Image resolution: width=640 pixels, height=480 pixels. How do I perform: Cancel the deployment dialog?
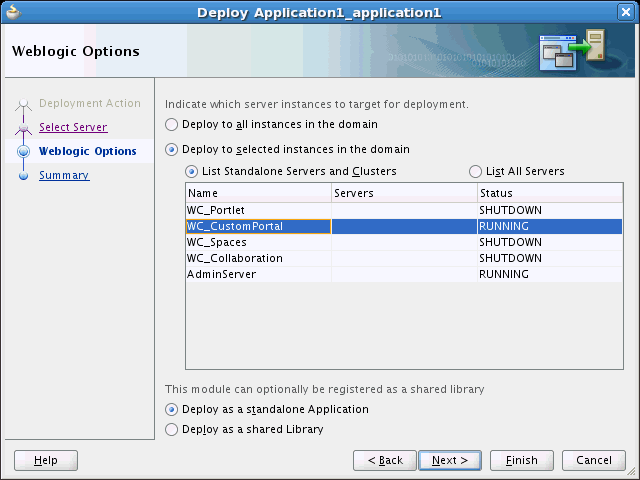pos(593,460)
